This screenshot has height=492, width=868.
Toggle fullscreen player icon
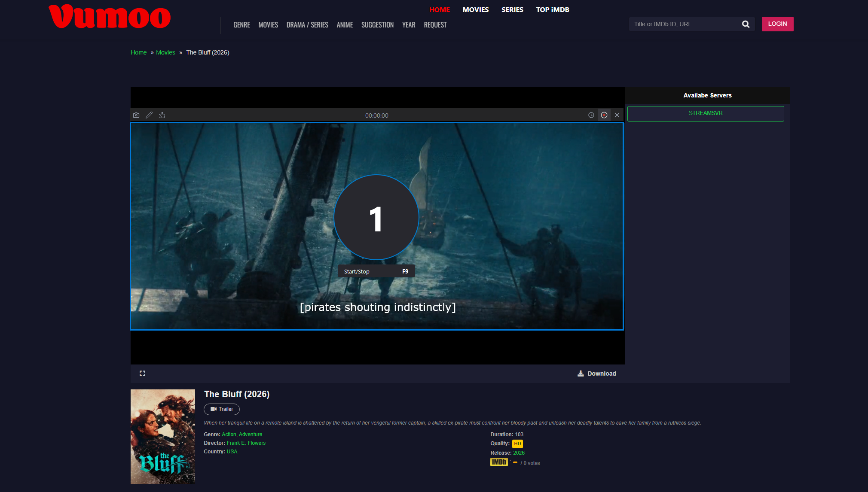[x=143, y=374]
